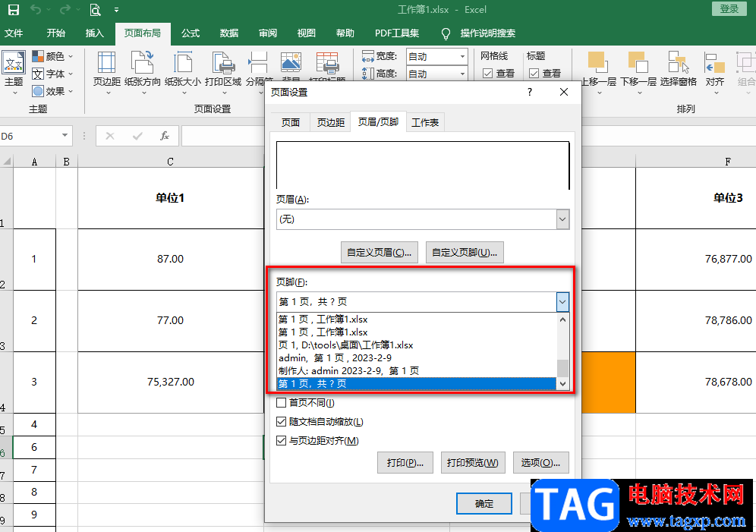The image size is (756, 532).
Task: Click the Select All triangle corner of sheet
Action: tap(7, 161)
